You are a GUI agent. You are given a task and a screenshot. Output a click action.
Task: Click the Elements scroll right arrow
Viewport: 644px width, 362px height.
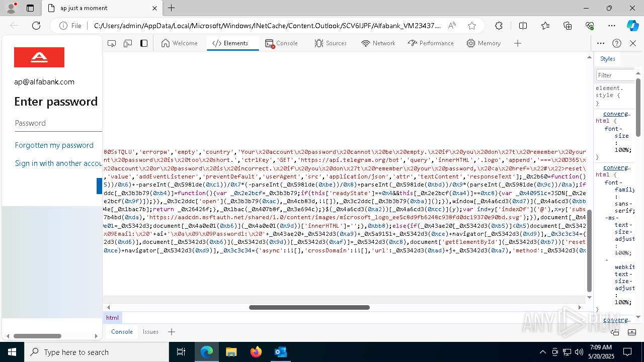(580, 307)
